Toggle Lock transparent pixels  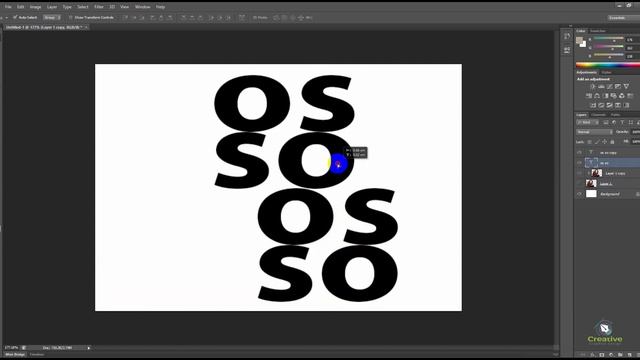[589, 142]
